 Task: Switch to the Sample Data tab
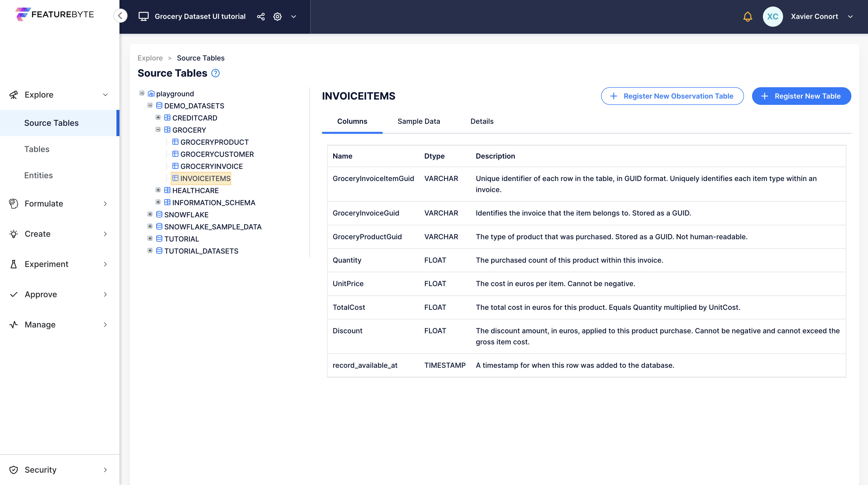pyautogui.click(x=418, y=121)
